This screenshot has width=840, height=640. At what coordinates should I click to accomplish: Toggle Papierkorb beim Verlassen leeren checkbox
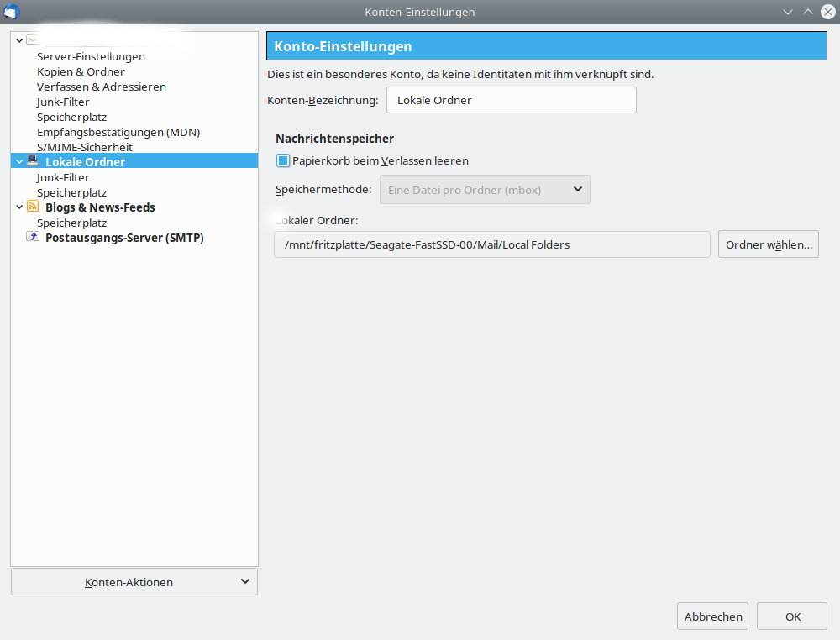283,160
